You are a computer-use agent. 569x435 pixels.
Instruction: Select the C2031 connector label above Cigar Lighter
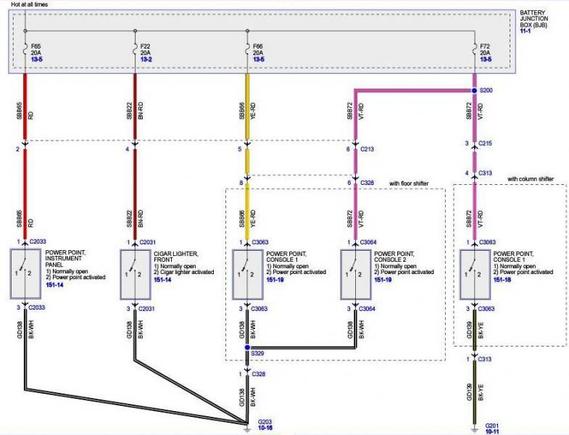[147, 242]
